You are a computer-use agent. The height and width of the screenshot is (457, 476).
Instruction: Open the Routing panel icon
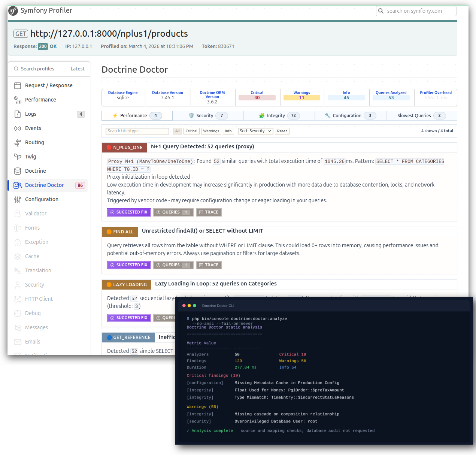18,142
